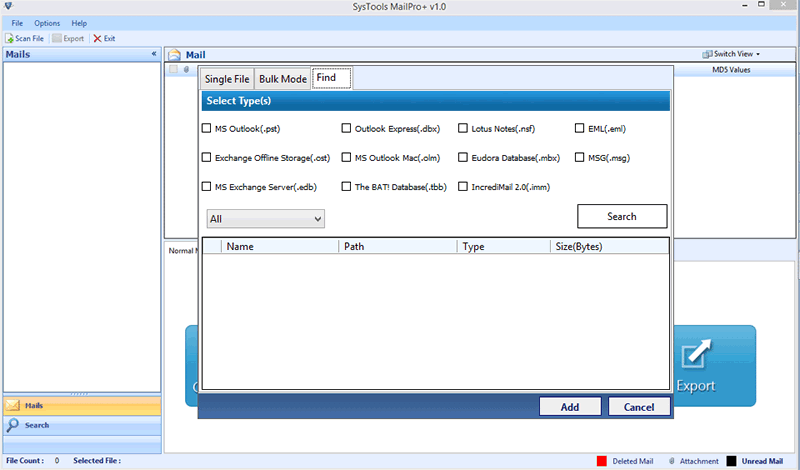Select Mails in the navigation pane
The width and height of the screenshot is (800, 470).
click(x=82, y=406)
